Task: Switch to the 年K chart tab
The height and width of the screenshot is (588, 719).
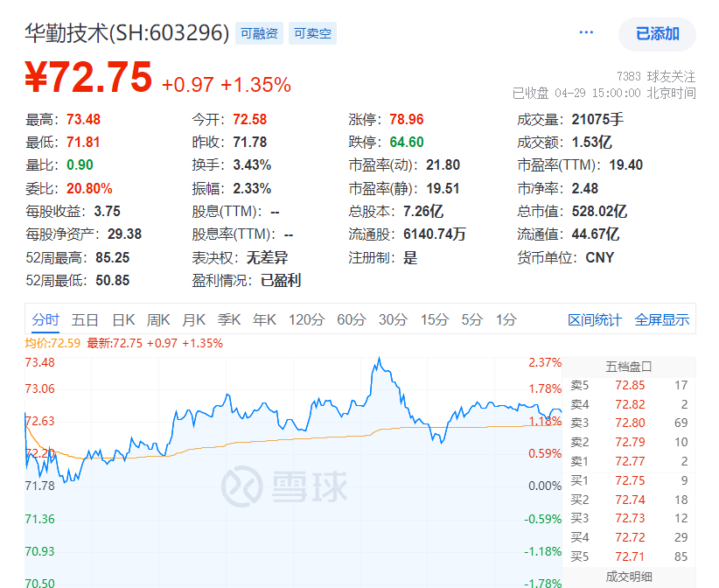Action: click(264, 319)
